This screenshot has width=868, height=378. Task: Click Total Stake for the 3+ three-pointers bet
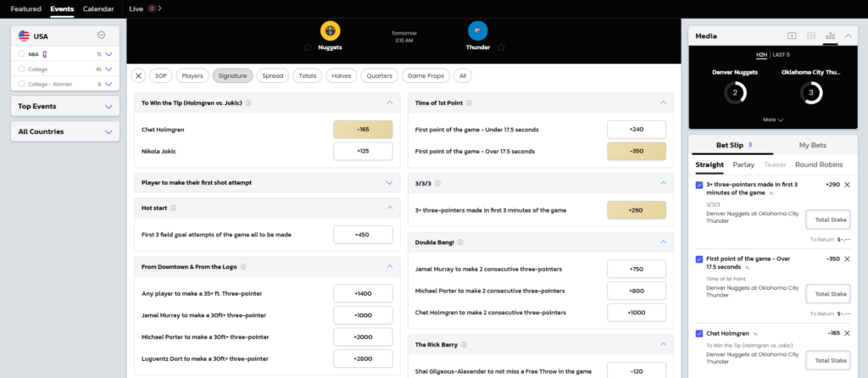coord(827,220)
